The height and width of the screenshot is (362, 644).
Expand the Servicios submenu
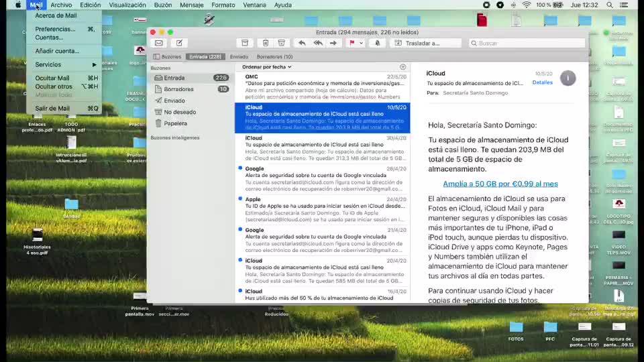tap(64, 64)
